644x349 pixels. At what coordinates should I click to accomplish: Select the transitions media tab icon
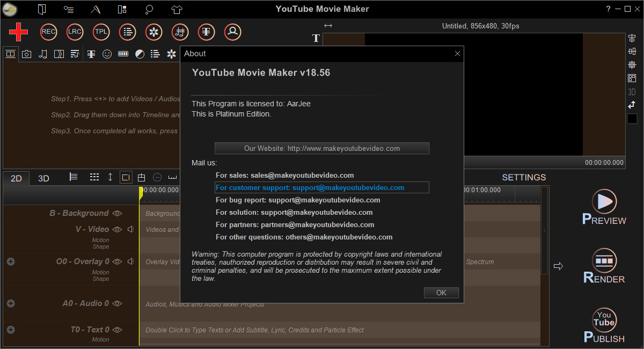pyautogui.click(x=59, y=54)
